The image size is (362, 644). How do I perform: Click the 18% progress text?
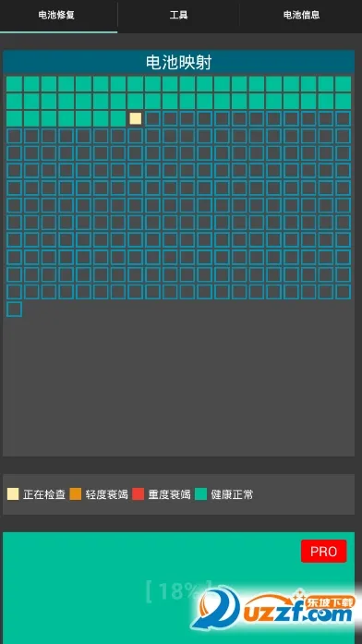(x=180, y=591)
